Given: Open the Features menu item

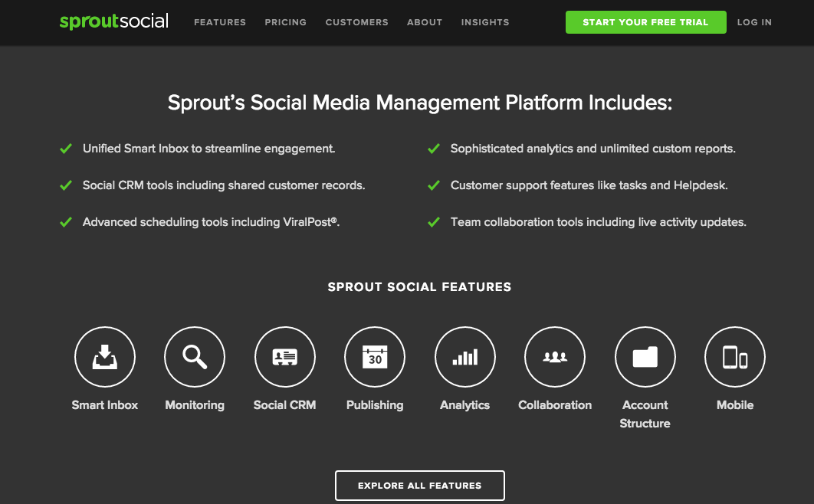Looking at the screenshot, I should click(x=220, y=22).
